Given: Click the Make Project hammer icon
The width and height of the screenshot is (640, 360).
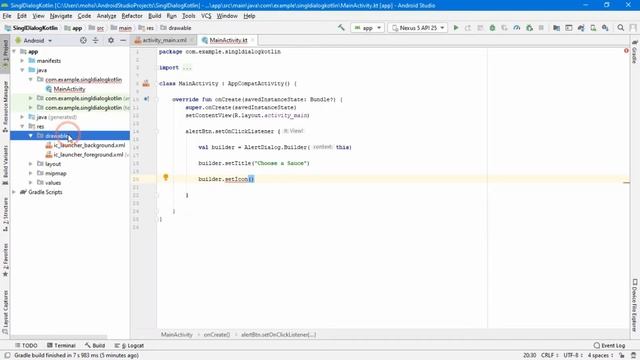Looking at the screenshot, I should click(x=341, y=28).
